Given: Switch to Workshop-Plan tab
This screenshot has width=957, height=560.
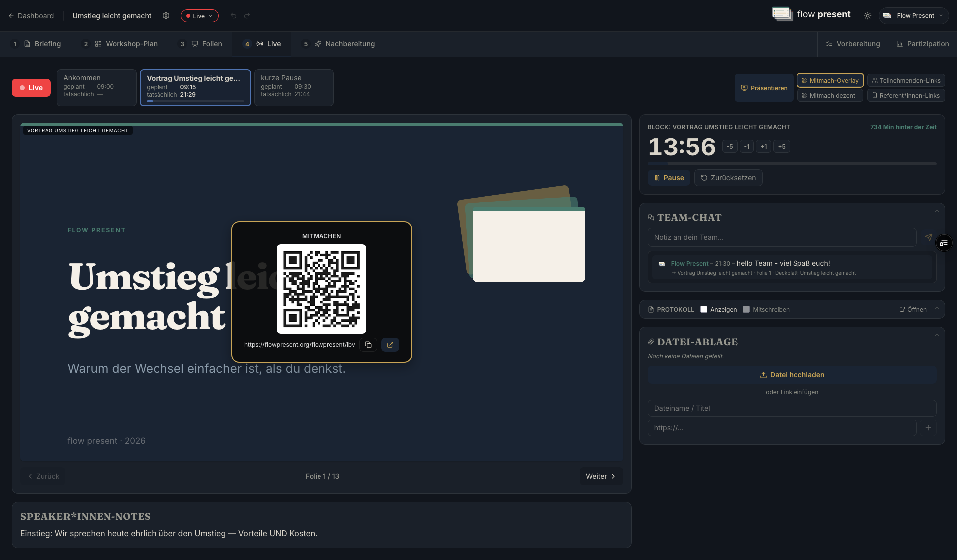Looking at the screenshot, I should click(x=120, y=44).
